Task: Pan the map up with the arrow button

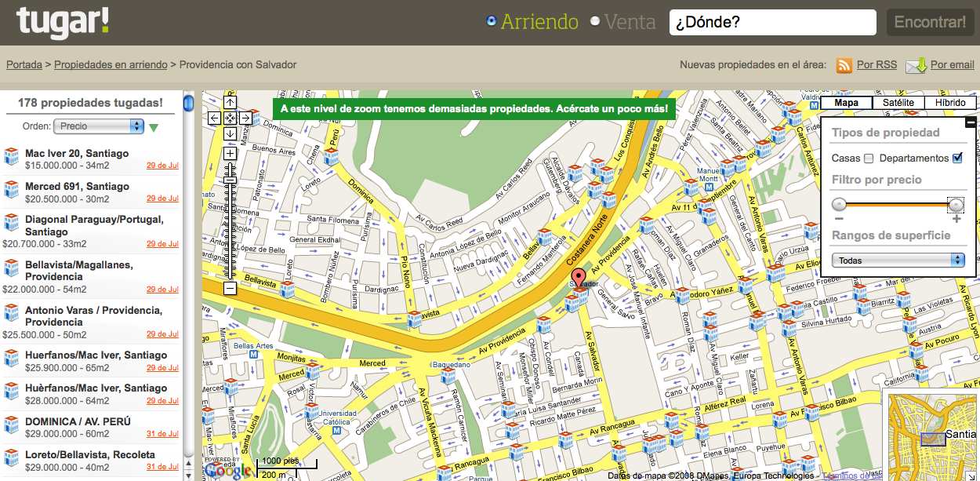Action: [x=230, y=102]
